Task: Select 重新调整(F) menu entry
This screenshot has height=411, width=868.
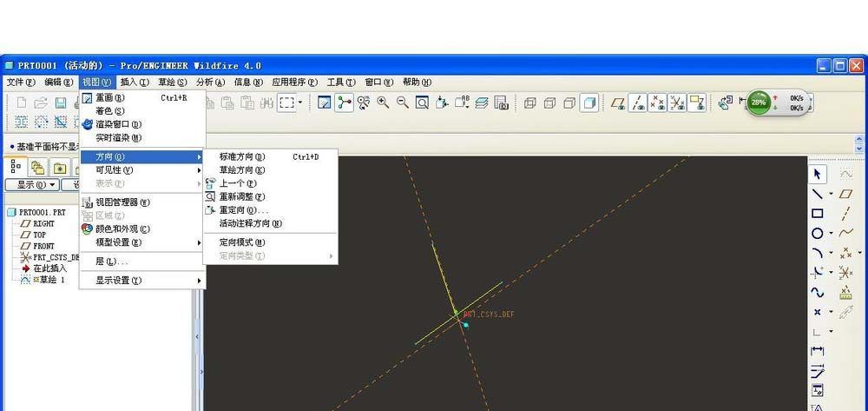Action: [x=270, y=196]
